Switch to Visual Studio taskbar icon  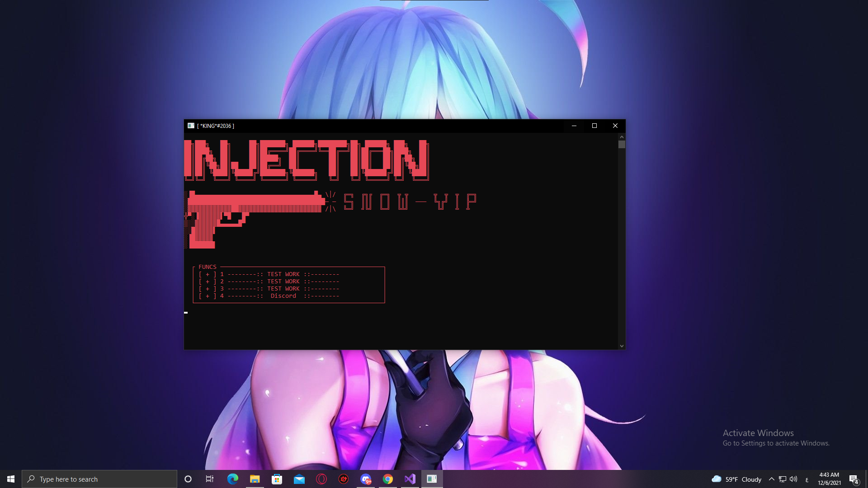click(x=410, y=479)
